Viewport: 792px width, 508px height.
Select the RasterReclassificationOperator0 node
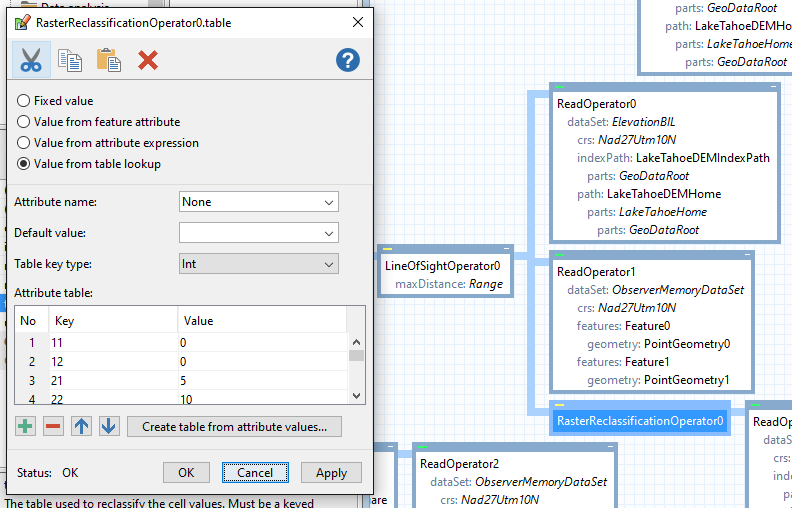pyautogui.click(x=640, y=421)
